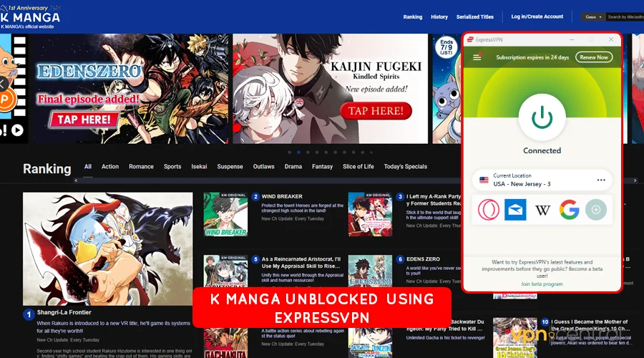Click the Join beta program link
This screenshot has width=644, height=358.
[x=542, y=284]
